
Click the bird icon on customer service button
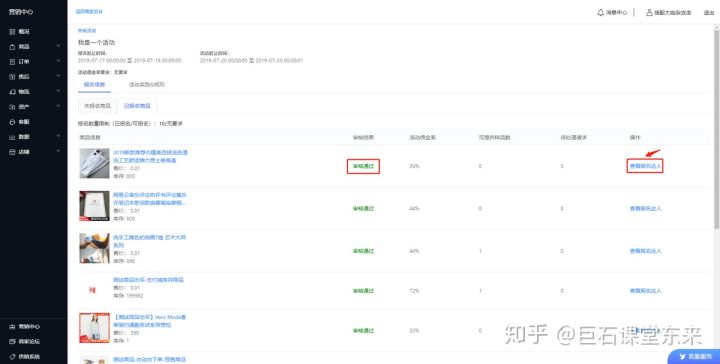click(x=683, y=356)
